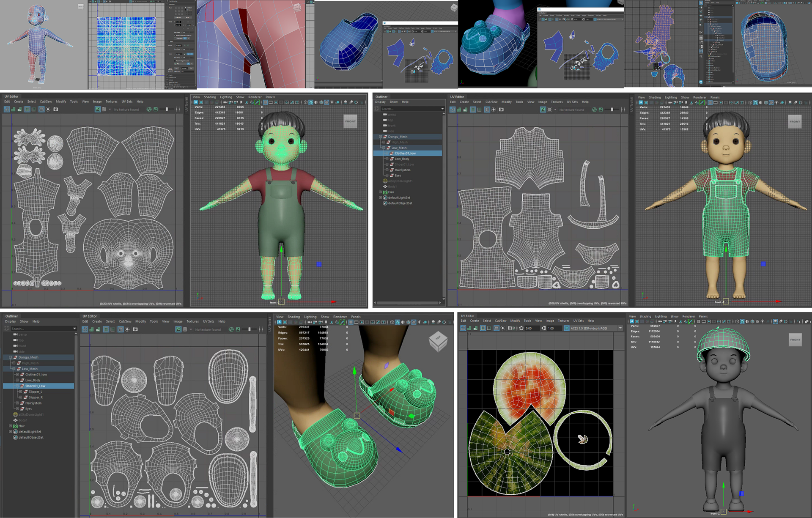This screenshot has width=812, height=518.
Task: Collapse Dongu_Mesh node in clothes Outliner
Action: click(x=380, y=137)
